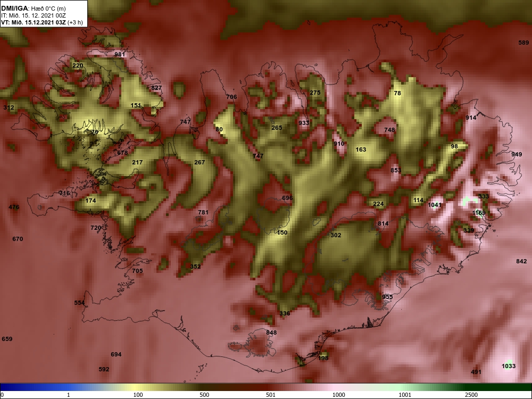Click the map value 114
Screen dimensions: 532x399
click(418, 200)
